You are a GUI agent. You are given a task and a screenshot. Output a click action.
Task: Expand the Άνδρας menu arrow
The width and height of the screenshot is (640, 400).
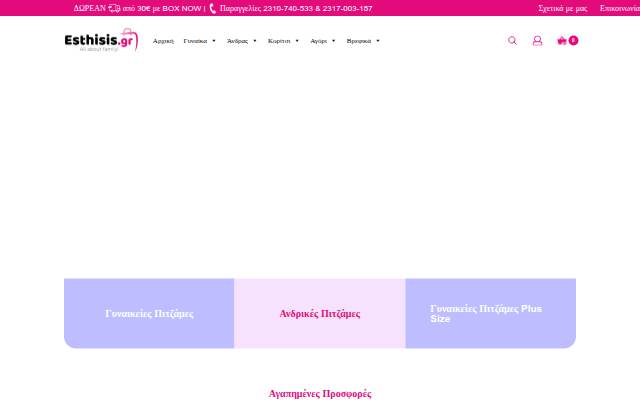tap(255, 41)
